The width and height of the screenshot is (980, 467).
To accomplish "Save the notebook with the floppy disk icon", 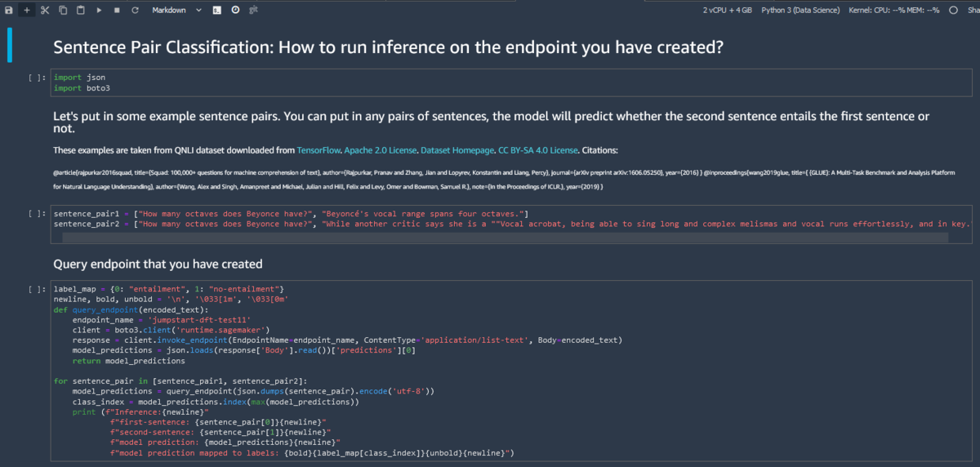I will 9,10.
